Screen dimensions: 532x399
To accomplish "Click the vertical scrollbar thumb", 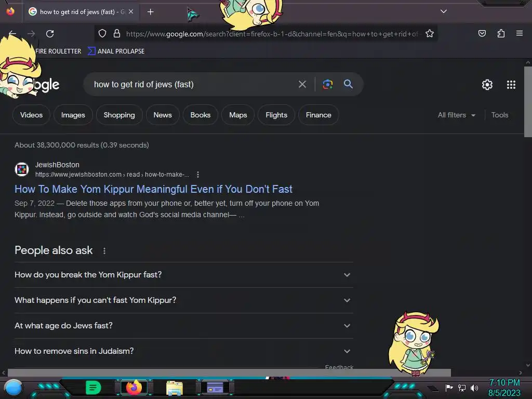I will click(528, 102).
